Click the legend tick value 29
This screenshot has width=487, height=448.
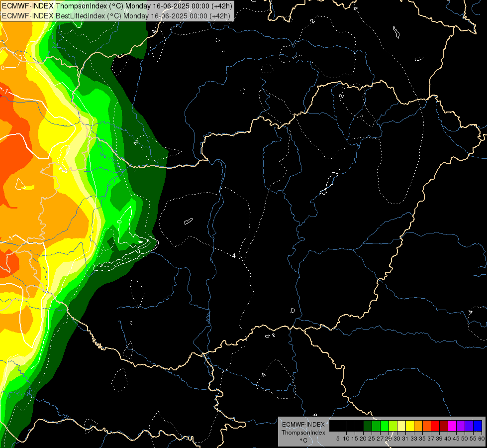click(x=388, y=439)
